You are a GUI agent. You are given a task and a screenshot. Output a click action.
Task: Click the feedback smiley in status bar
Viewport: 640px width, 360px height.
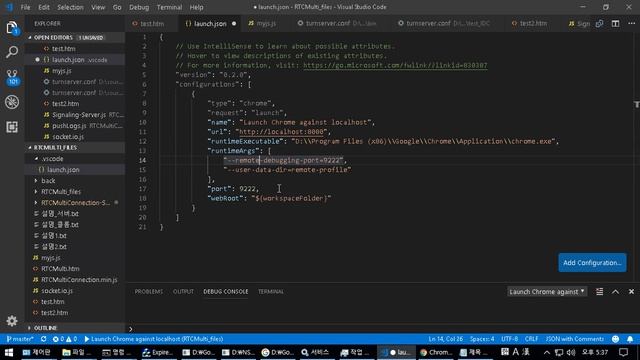coord(616,339)
